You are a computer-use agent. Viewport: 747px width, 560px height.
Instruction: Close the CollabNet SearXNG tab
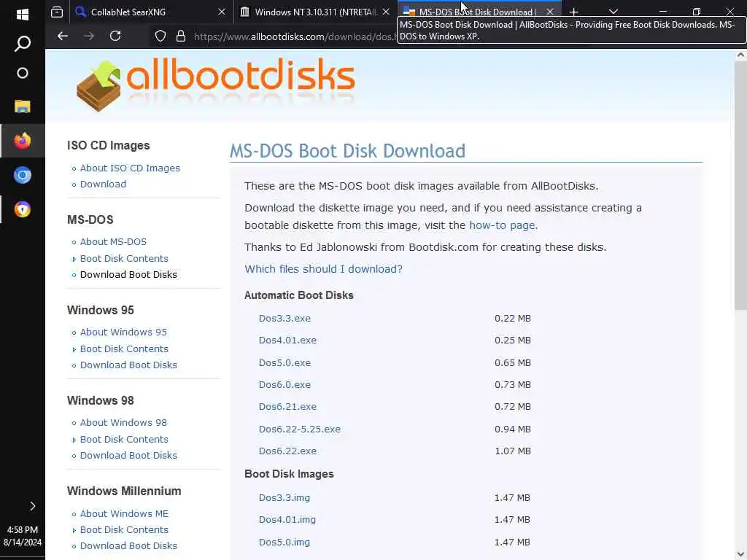click(222, 12)
